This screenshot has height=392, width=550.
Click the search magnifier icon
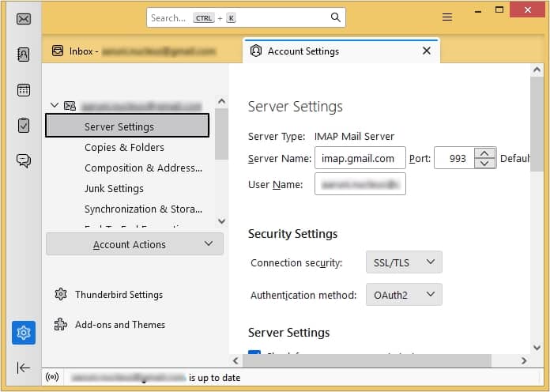[x=335, y=17]
